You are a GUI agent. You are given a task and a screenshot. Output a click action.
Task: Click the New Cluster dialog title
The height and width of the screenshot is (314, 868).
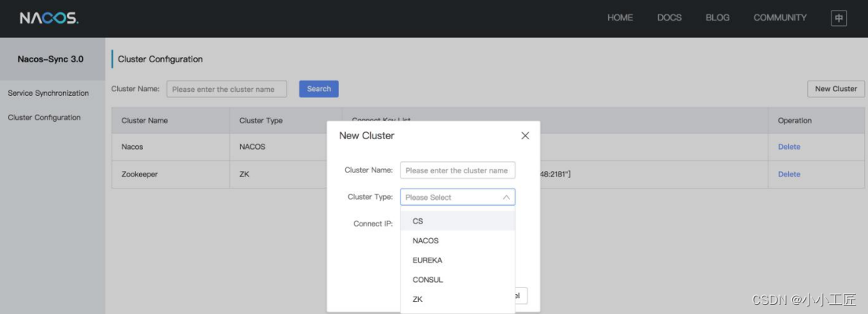[x=366, y=135]
